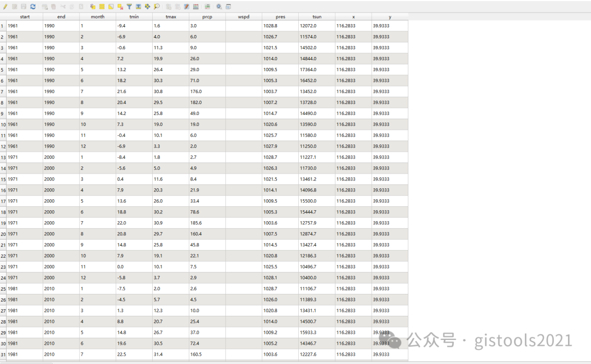Sort by the start column header
Image resolution: width=591 pixels, height=364 pixels.
pos(25,16)
